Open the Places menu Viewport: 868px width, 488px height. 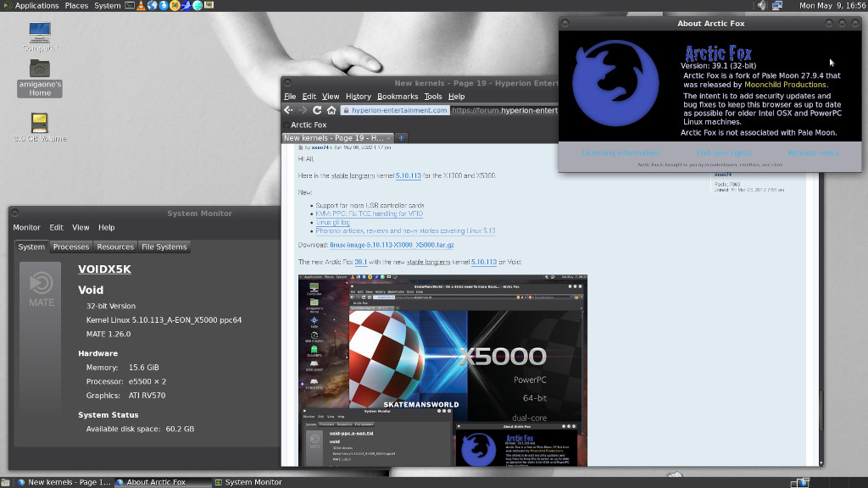click(76, 6)
